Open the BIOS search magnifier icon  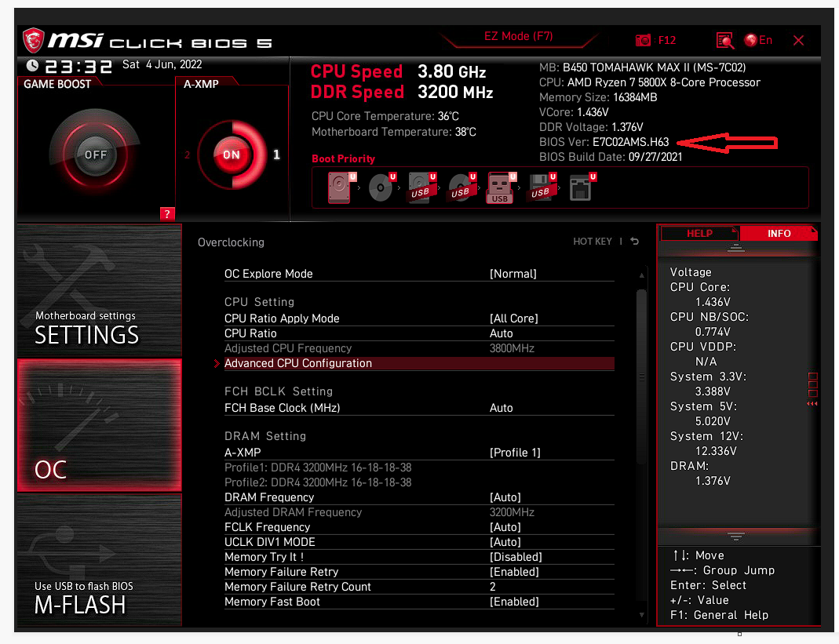tap(724, 40)
